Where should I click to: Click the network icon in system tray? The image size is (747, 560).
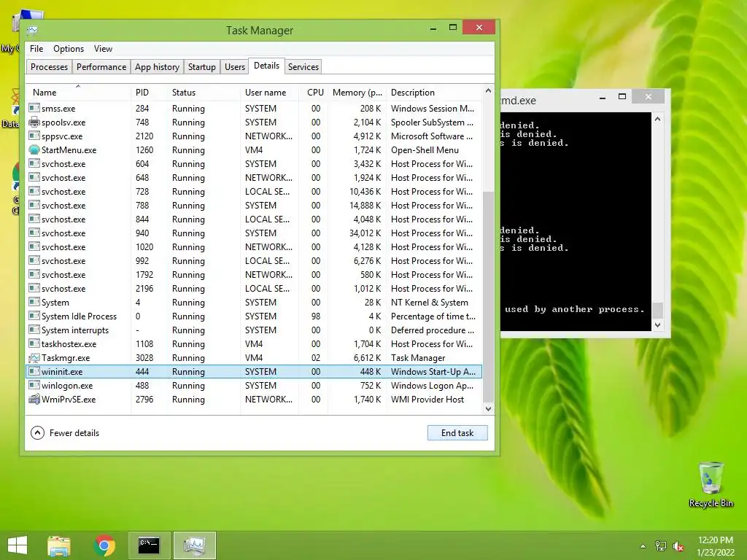pyautogui.click(x=661, y=546)
